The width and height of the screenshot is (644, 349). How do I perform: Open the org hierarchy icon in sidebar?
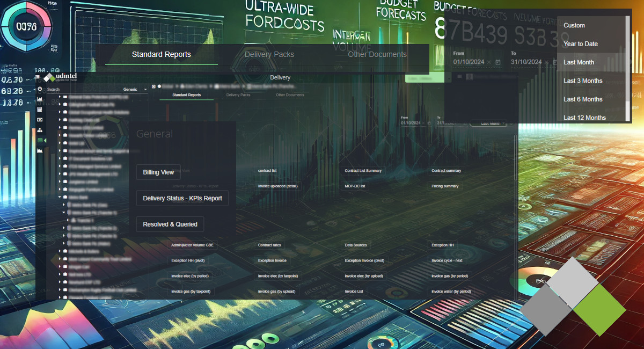(40, 130)
